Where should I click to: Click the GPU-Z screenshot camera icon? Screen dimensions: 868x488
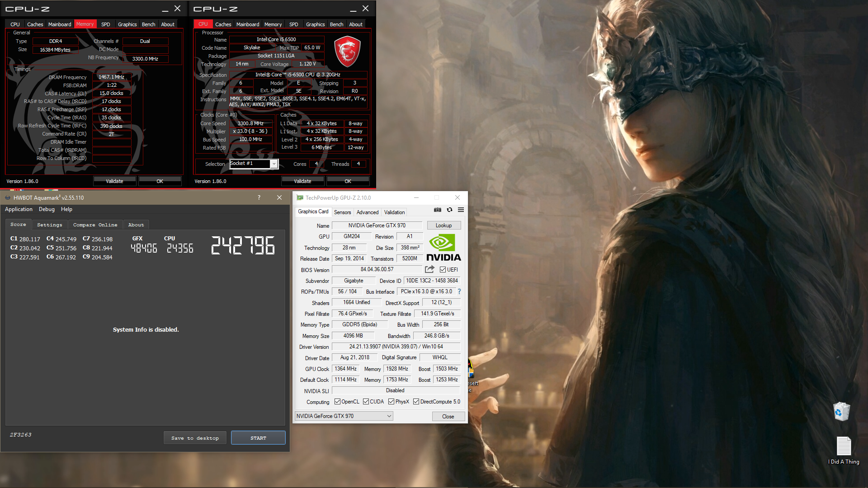pos(437,210)
